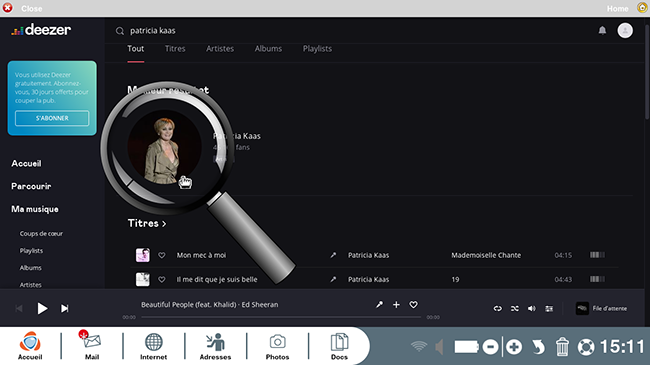
Task: Open Coups de cœur in sidebar
Action: [41, 234]
